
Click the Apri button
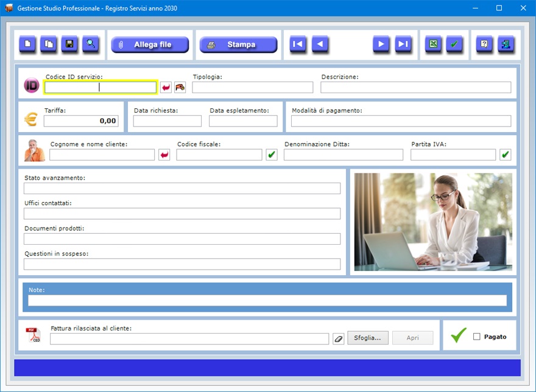(412, 338)
